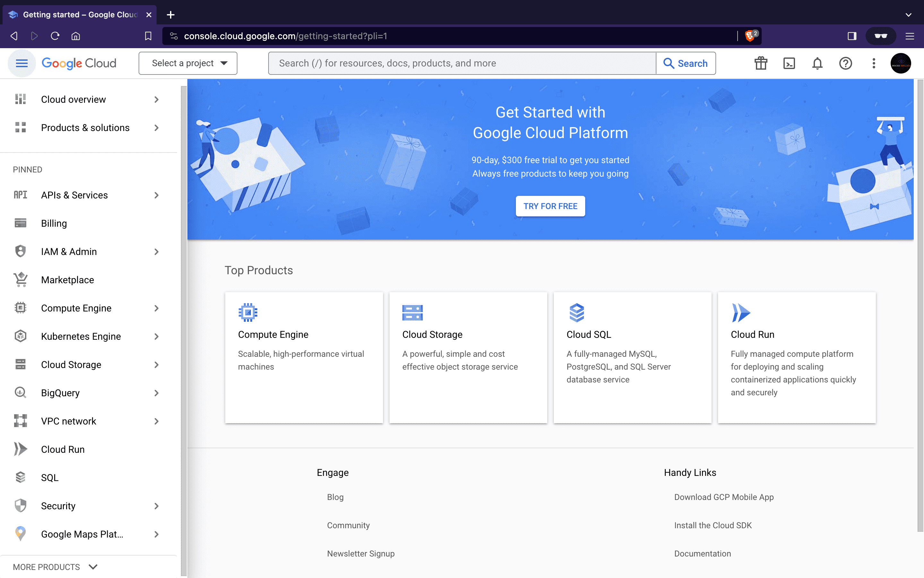This screenshot has width=924, height=578.
Task: Go back to previous page
Action: click(14, 36)
